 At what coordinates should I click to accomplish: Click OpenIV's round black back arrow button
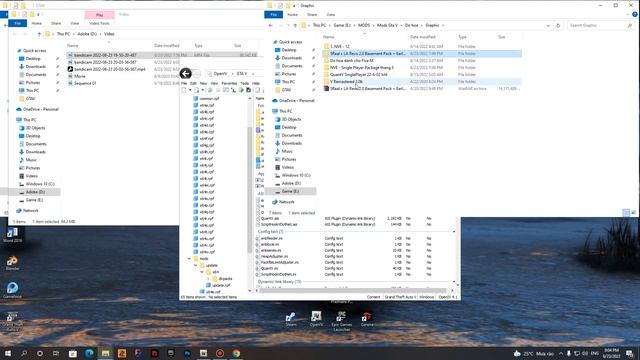point(185,73)
